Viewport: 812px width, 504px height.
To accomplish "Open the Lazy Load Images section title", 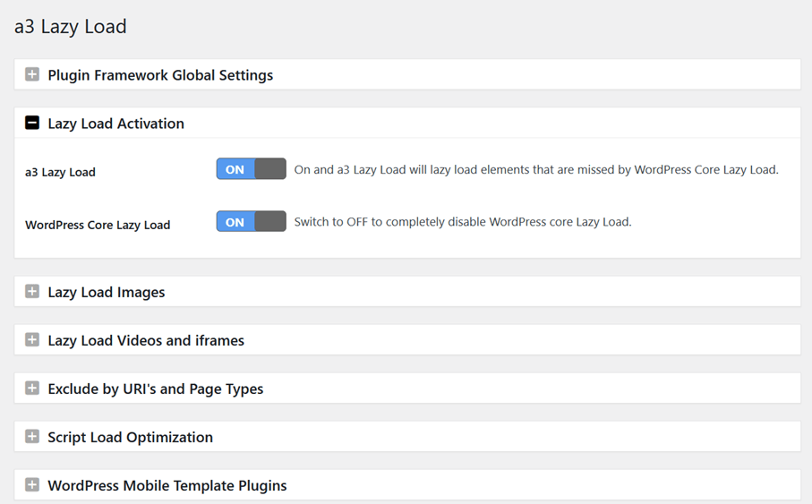I will pos(106,292).
